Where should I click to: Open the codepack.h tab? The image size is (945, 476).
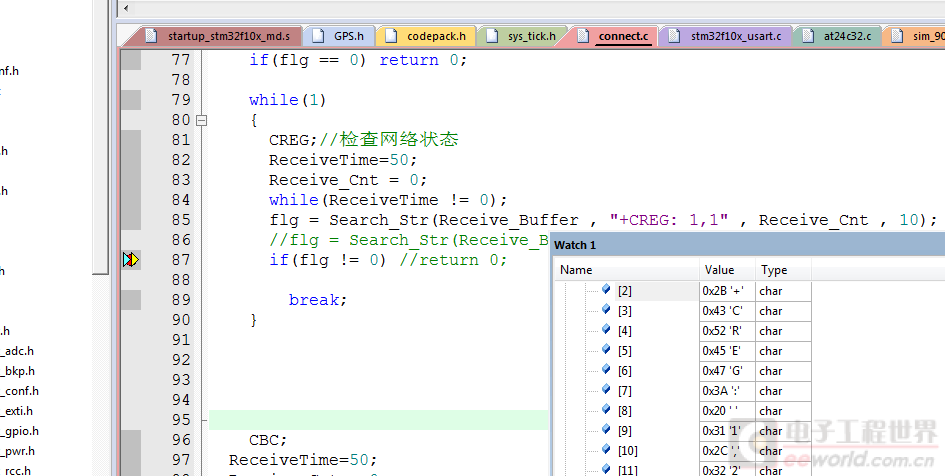pos(426,36)
